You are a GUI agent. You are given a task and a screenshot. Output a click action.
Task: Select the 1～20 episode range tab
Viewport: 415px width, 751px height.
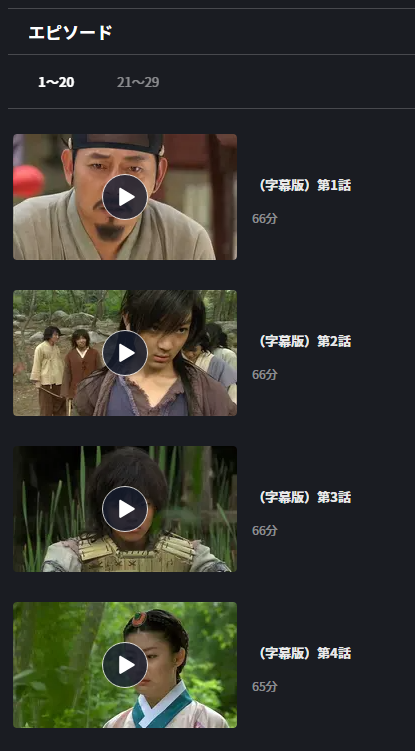tap(56, 82)
